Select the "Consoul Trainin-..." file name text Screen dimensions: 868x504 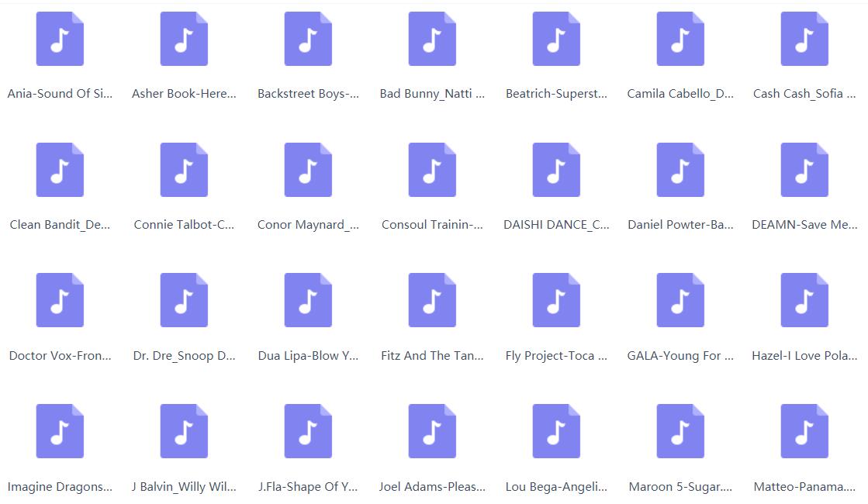[432, 225]
